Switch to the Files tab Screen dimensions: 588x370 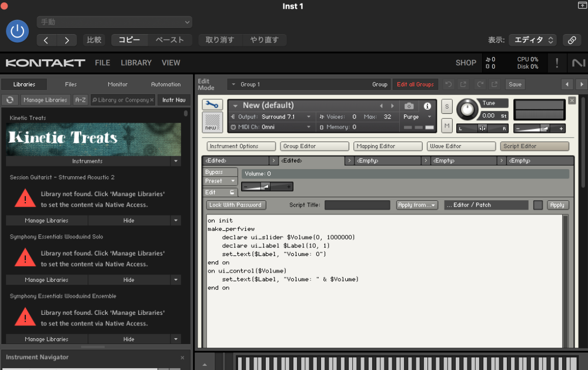pos(71,85)
